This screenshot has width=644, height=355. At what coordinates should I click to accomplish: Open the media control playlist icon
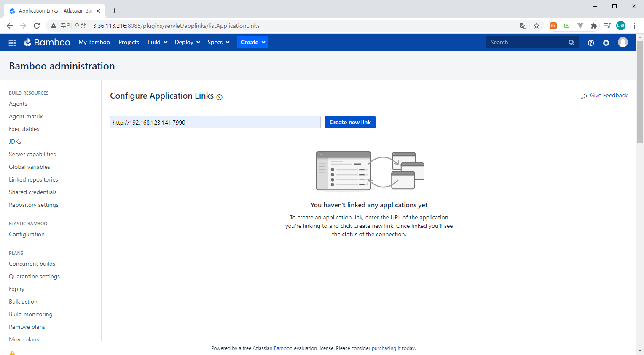coord(607,26)
